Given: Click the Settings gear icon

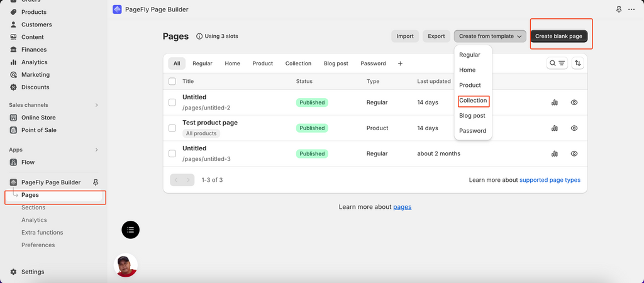Looking at the screenshot, I should point(14,272).
